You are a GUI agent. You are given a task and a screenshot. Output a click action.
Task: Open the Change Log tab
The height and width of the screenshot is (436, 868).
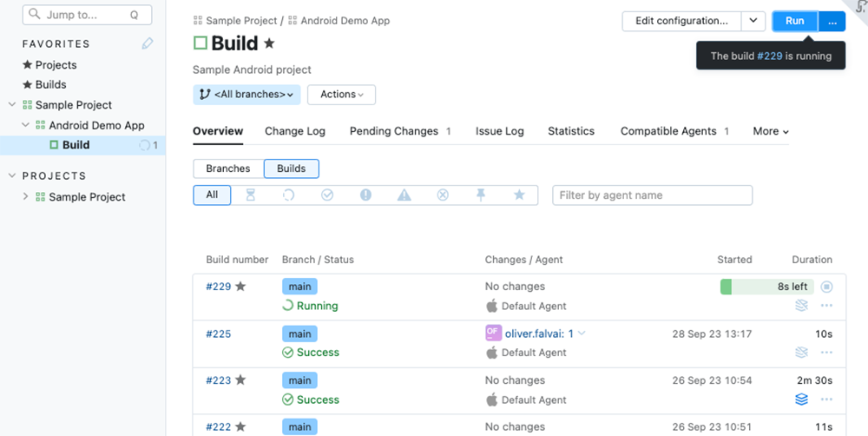pyautogui.click(x=294, y=131)
